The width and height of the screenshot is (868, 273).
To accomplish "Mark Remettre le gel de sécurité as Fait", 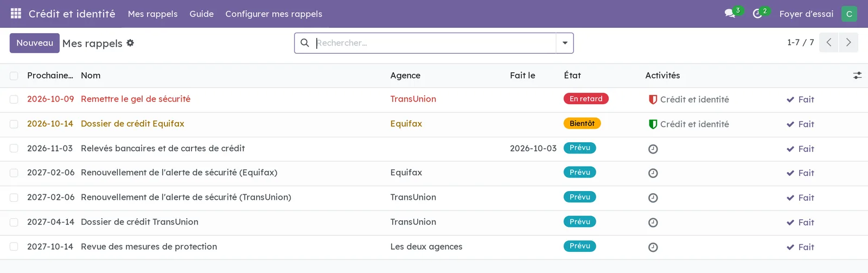I will (801, 99).
